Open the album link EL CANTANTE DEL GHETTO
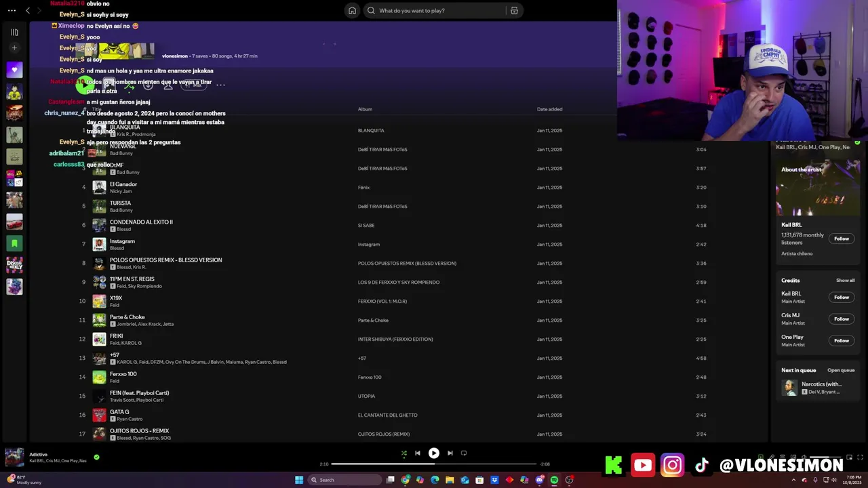868x488 pixels. point(387,415)
